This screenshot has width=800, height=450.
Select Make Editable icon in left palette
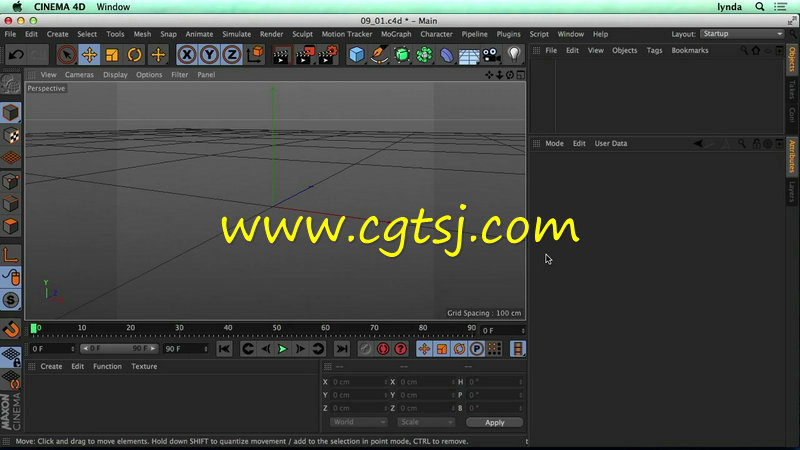point(11,84)
